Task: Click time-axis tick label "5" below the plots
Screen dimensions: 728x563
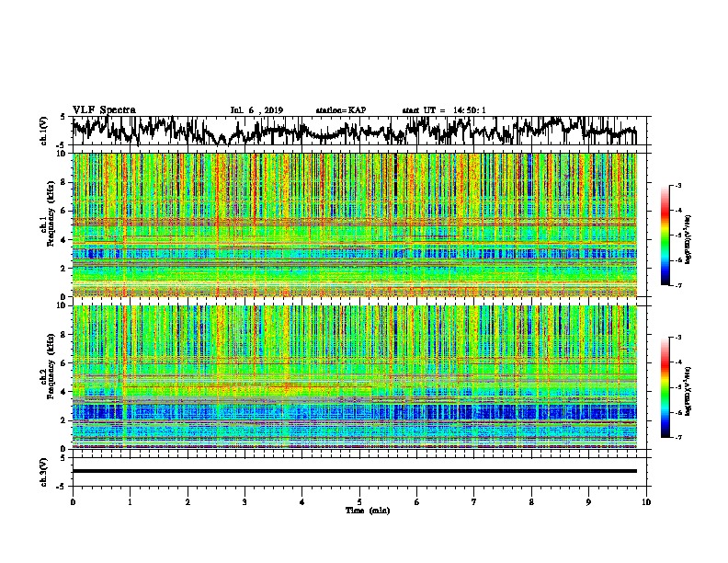Action: pos(359,502)
